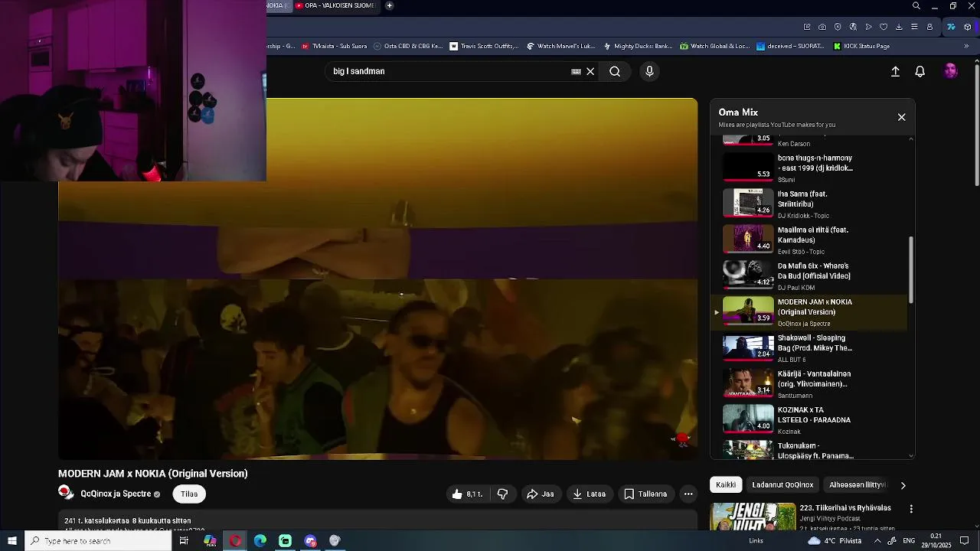Open Microsoft Edge from the taskbar

[x=260, y=540]
